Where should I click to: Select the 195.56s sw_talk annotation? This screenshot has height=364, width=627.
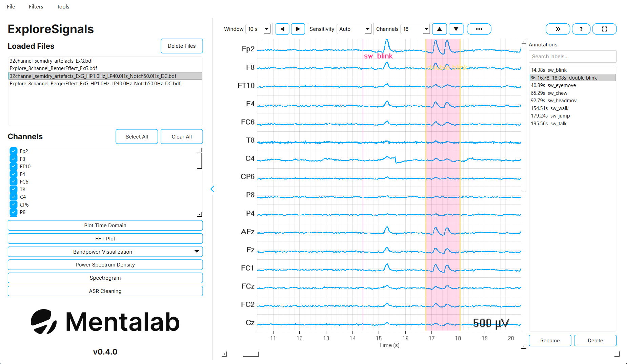point(573,124)
